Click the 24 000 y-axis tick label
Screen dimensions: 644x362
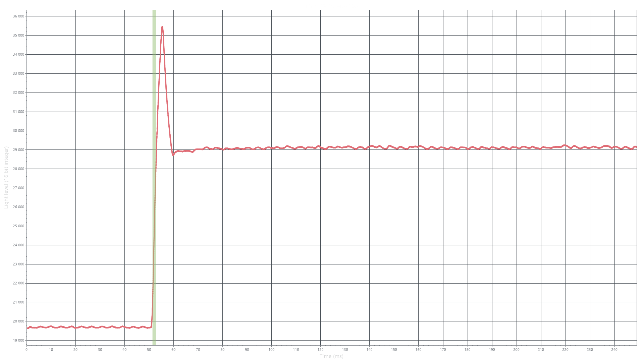(18, 245)
